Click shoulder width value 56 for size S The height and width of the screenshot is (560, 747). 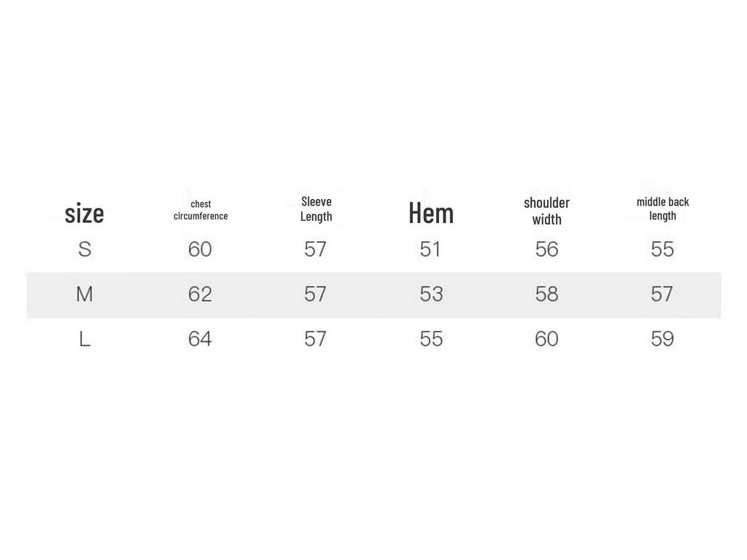click(x=546, y=249)
